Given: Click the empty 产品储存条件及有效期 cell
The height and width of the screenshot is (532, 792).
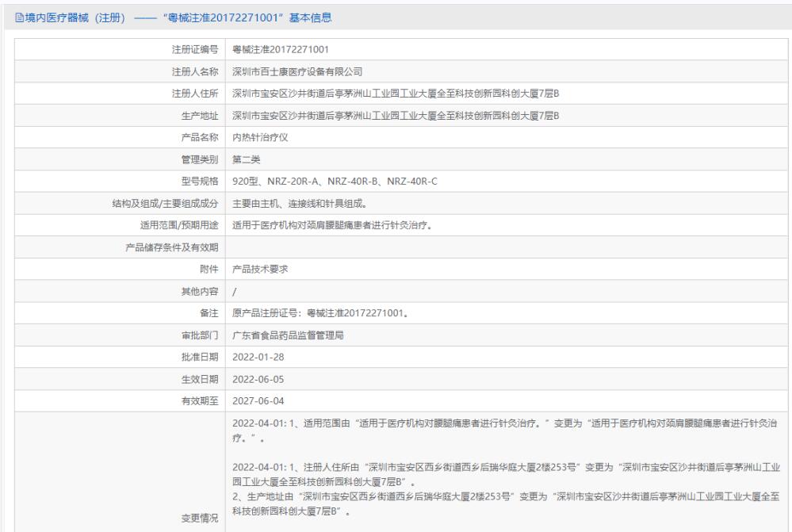Looking at the screenshot, I should (506, 247).
